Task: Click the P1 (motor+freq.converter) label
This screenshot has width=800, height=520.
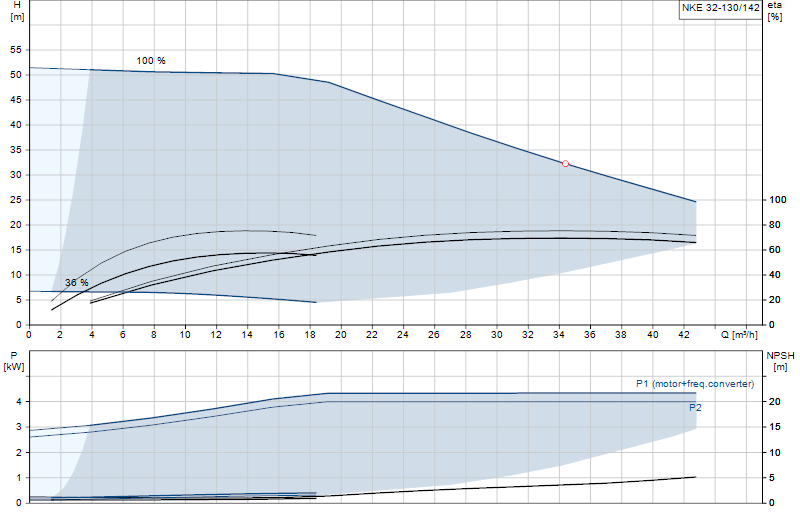Action: tap(695, 384)
